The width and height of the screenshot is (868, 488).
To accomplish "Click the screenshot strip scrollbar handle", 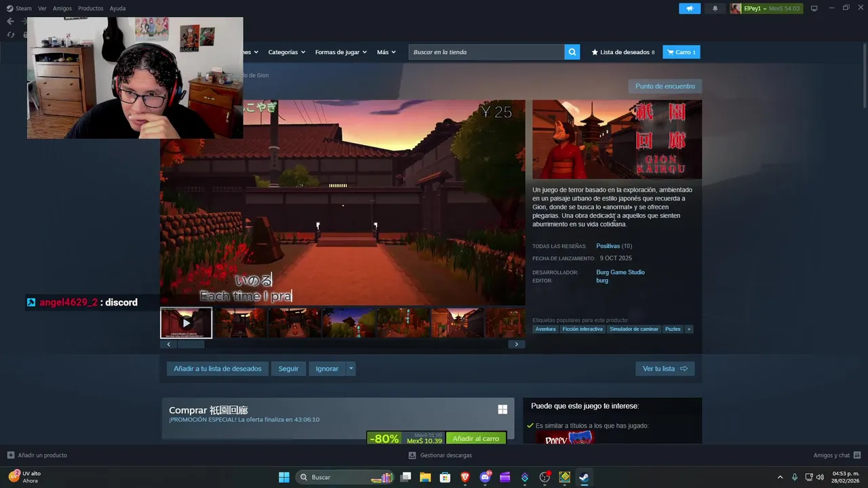I will pos(191,344).
